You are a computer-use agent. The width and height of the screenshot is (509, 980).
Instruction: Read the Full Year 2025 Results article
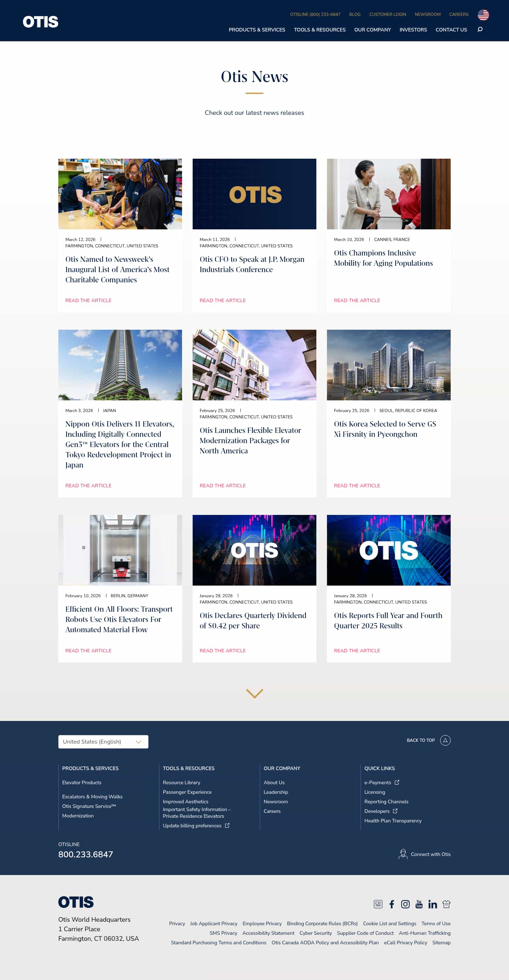357,651
